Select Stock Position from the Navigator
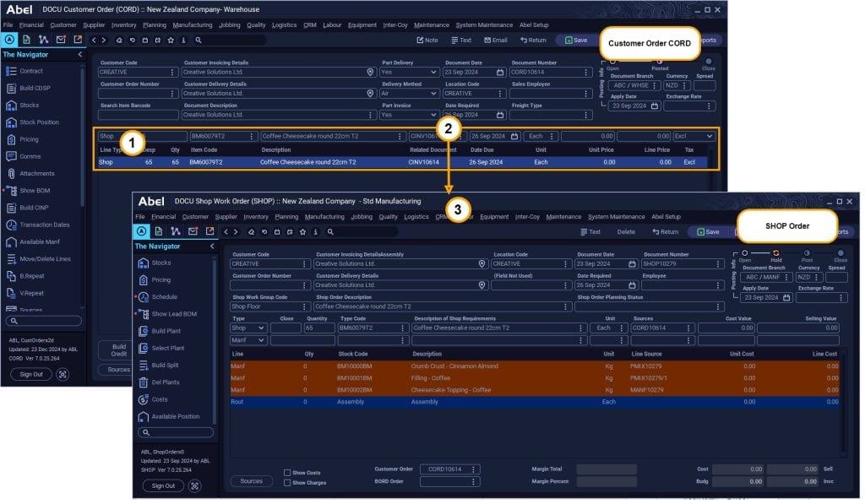Image resolution: width=865 pixels, height=504 pixels. [x=37, y=122]
